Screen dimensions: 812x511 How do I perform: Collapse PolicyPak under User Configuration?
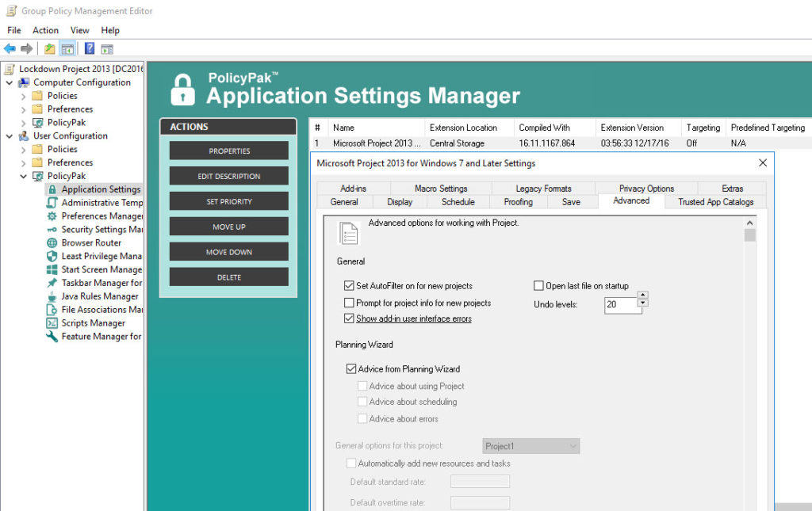pos(23,177)
